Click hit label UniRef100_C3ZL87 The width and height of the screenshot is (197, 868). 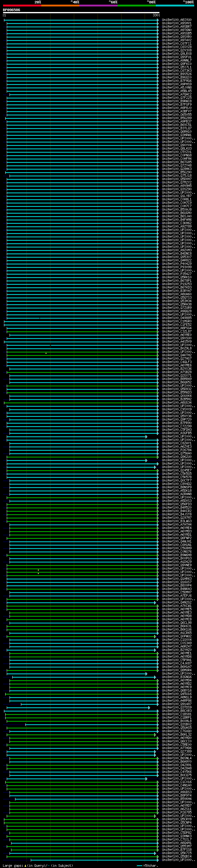(x=177, y=332)
